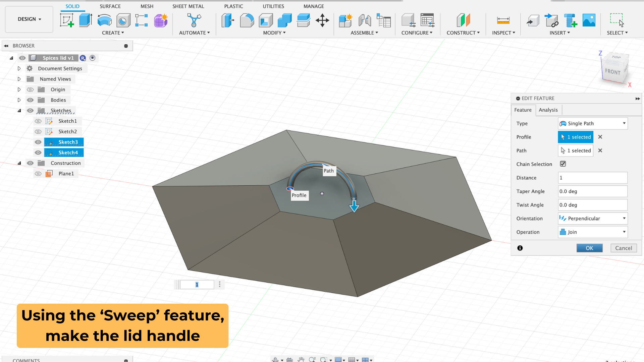Activate the Spices lid v1 radio button
The image size is (644, 362).
(93, 58)
